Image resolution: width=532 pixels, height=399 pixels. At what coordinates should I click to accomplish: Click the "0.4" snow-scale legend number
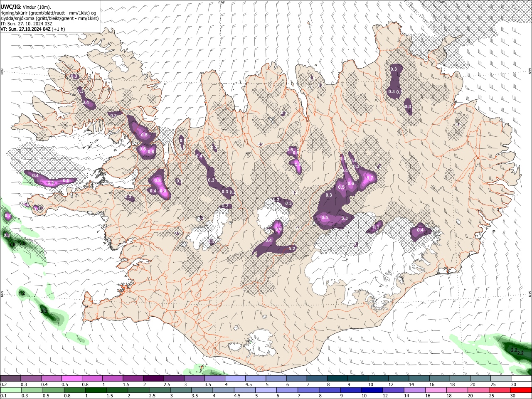44,384
